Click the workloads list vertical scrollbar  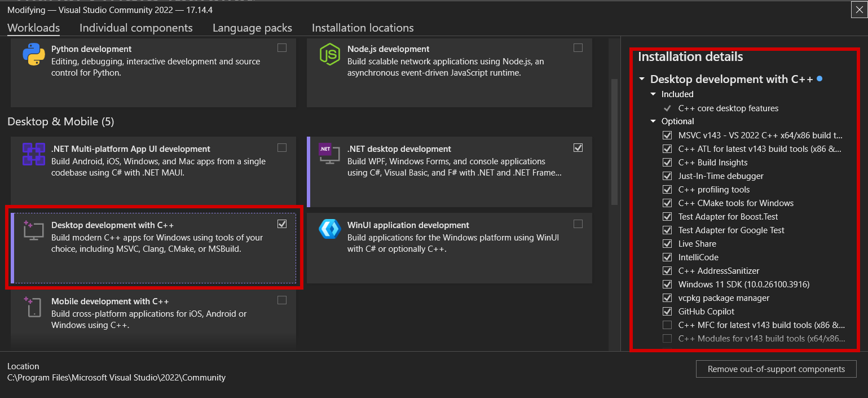[x=615, y=141]
